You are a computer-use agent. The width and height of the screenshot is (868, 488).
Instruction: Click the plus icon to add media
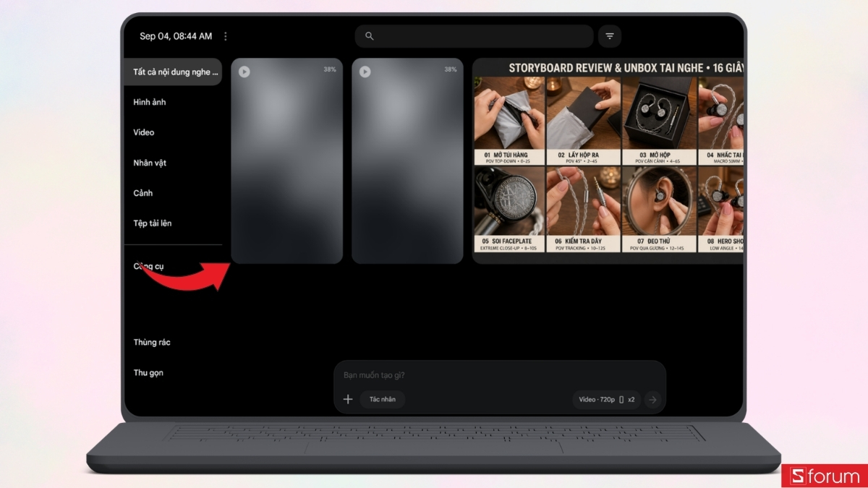pyautogui.click(x=348, y=399)
